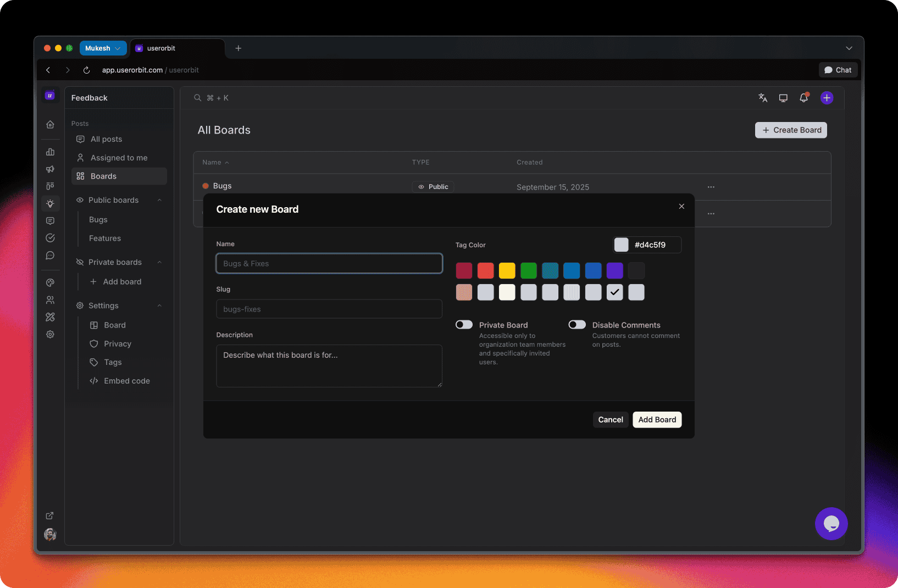Close the Create new Board dialog
898x588 pixels.
click(681, 207)
